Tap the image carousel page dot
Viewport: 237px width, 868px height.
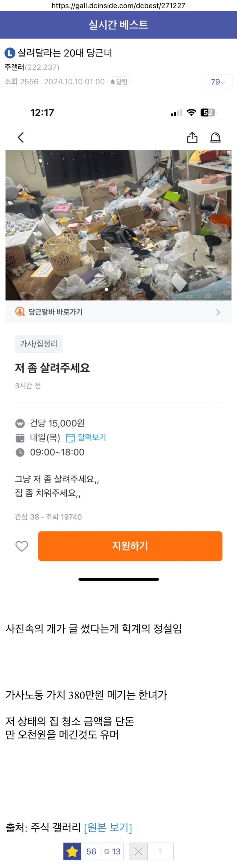107,290
